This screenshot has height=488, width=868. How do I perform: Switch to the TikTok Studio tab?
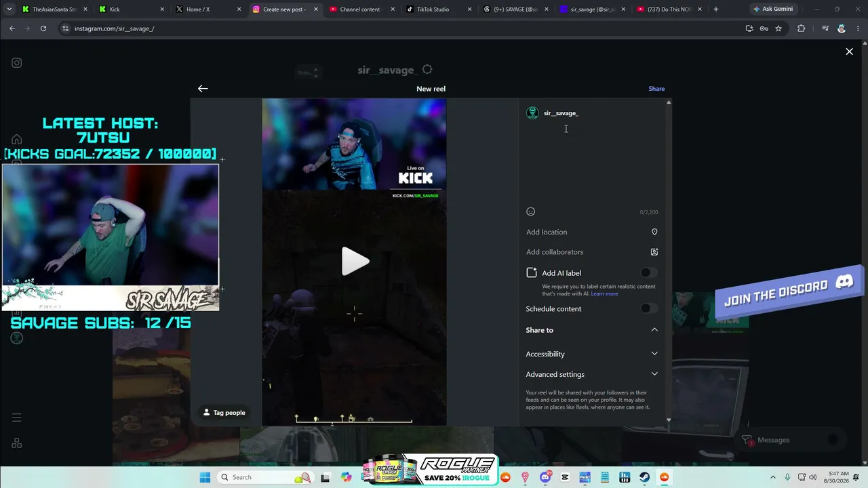[x=439, y=9]
